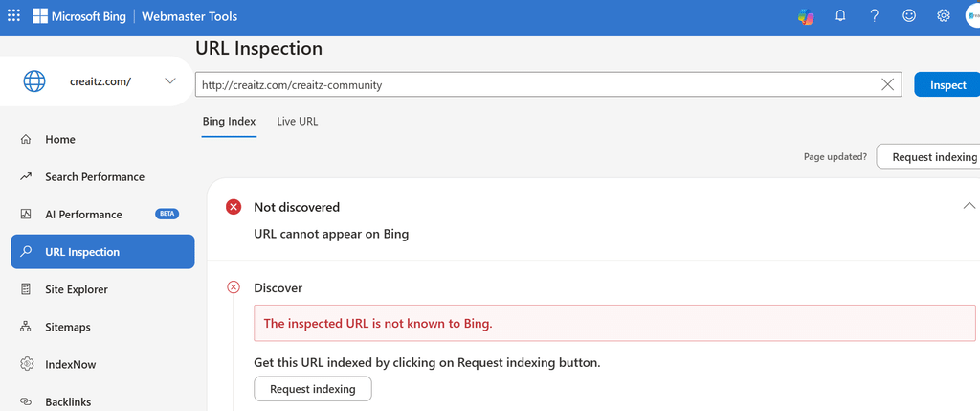The width and height of the screenshot is (980, 411).
Task: Click top Request indexing button beside Page updated
Action: (928, 157)
